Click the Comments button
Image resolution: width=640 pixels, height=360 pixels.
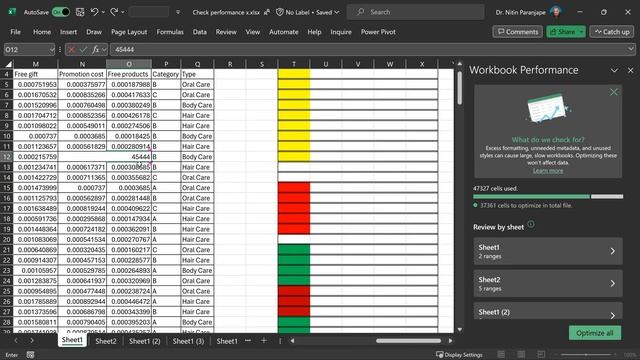coord(518,32)
